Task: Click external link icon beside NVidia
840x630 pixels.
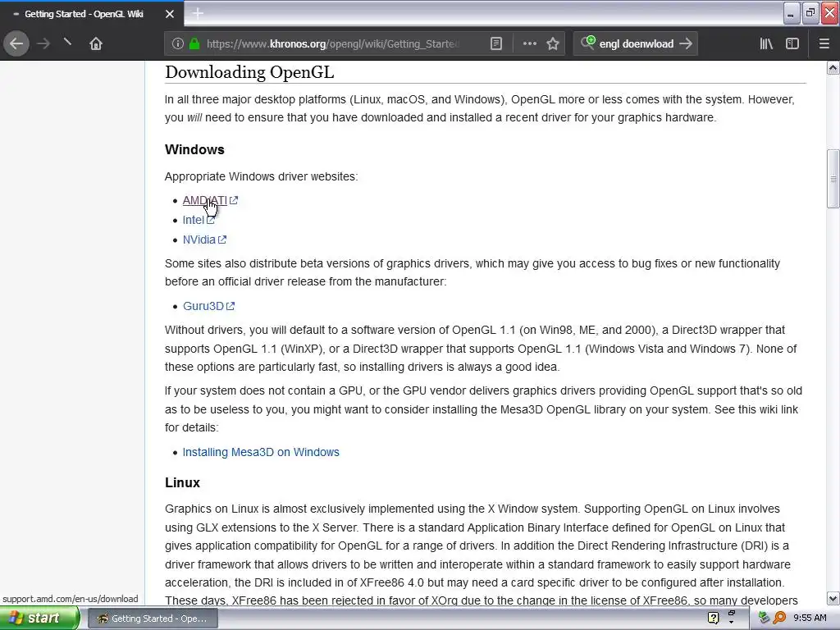Action: pos(222,240)
